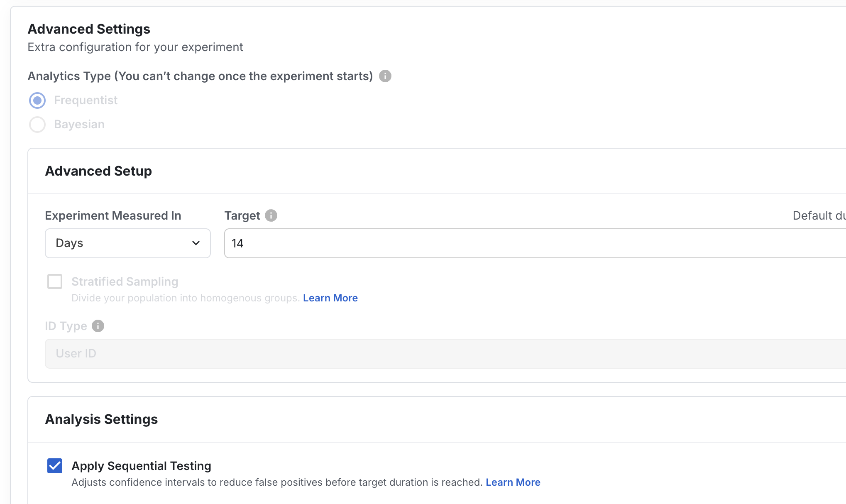Click the Advanced Settings heading
Viewport: 846px width, 504px height.
[89, 29]
